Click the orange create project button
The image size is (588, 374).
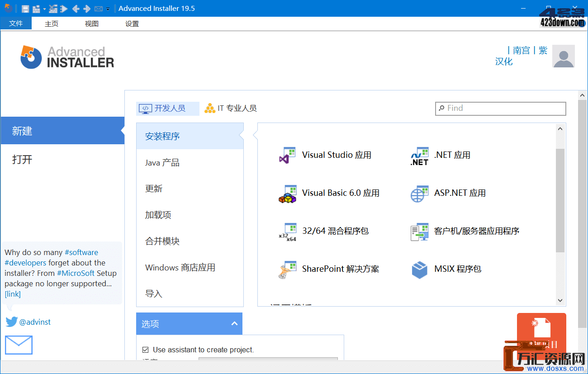(541, 336)
